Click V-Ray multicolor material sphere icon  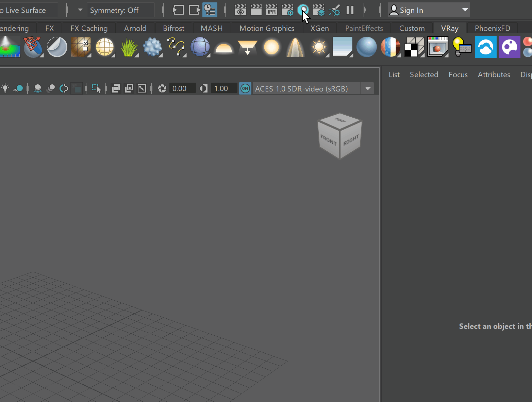pos(390,47)
